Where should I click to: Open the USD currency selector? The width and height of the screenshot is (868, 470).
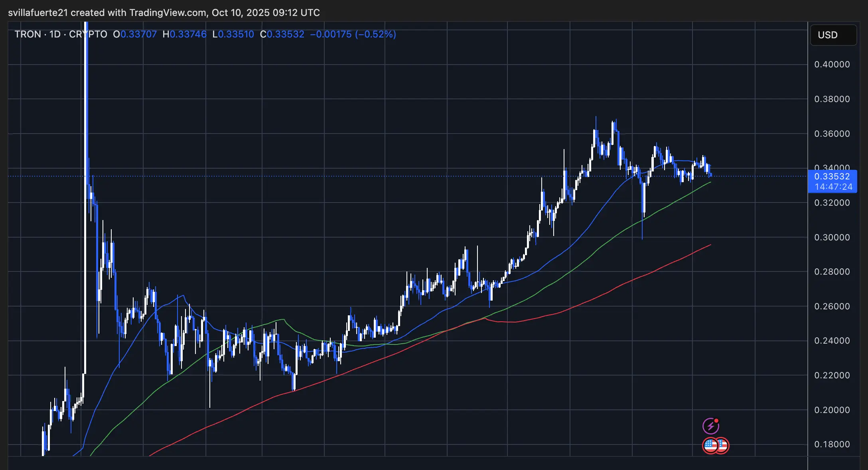click(x=833, y=35)
